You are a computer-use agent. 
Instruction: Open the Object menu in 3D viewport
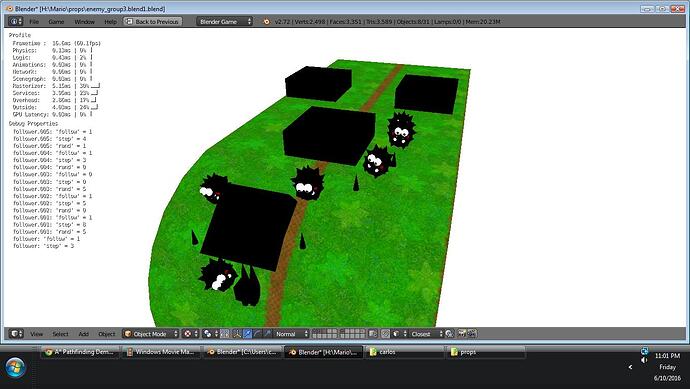click(107, 334)
